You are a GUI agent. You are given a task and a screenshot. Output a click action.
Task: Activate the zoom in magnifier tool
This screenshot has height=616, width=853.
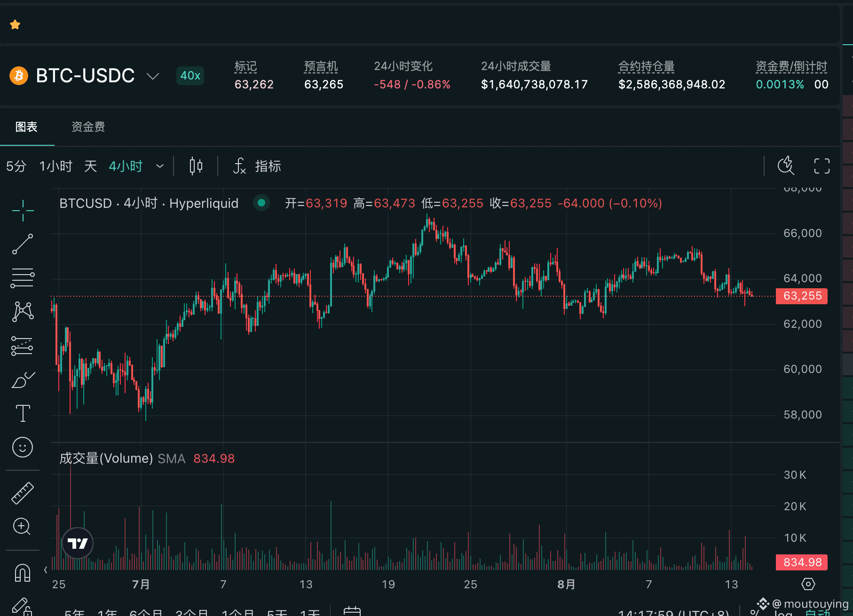22,526
